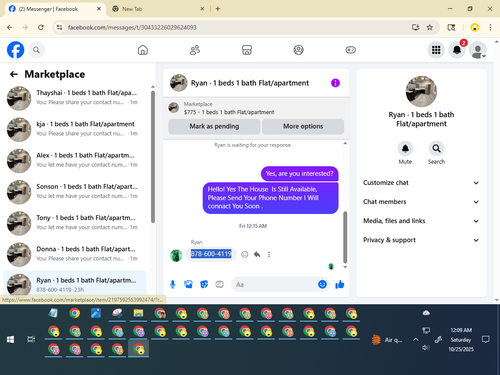Open the Friends icon in top navigation
Image resolution: width=500 pixels, height=375 pixels.
pos(195,50)
